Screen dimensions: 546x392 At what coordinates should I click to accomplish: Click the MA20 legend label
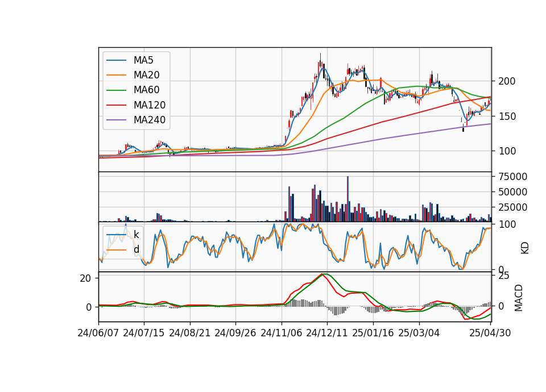146,75
